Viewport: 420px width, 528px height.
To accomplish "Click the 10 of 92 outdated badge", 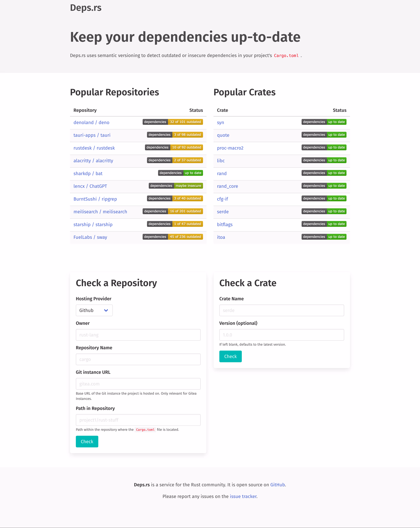I will click(174, 147).
